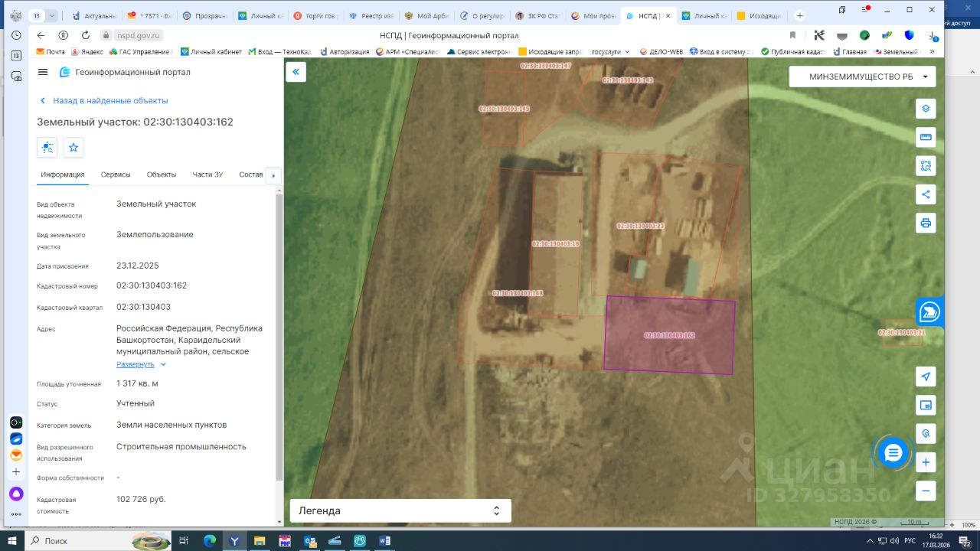Open the Яндекс bookmark

87,52
